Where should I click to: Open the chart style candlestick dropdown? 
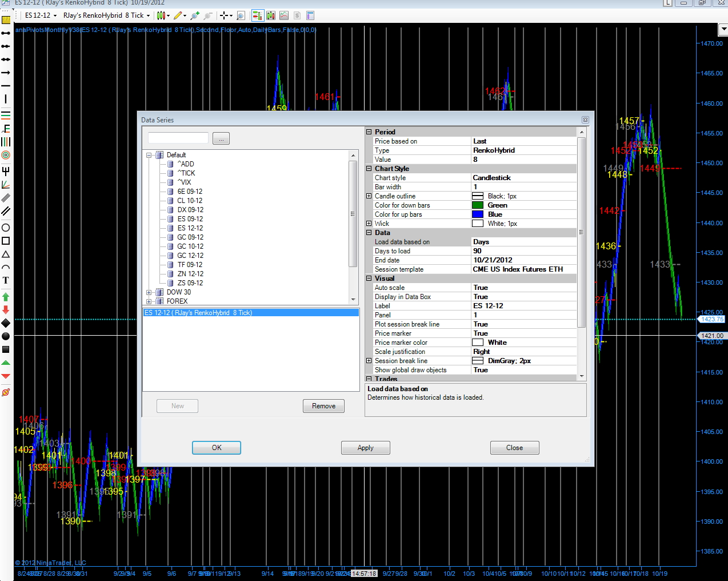(x=163, y=15)
